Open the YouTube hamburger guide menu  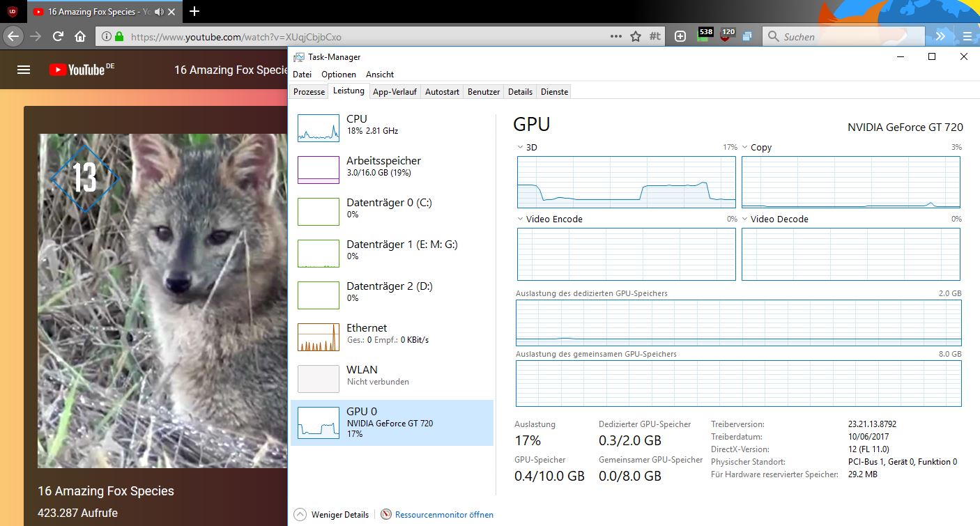click(24, 70)
